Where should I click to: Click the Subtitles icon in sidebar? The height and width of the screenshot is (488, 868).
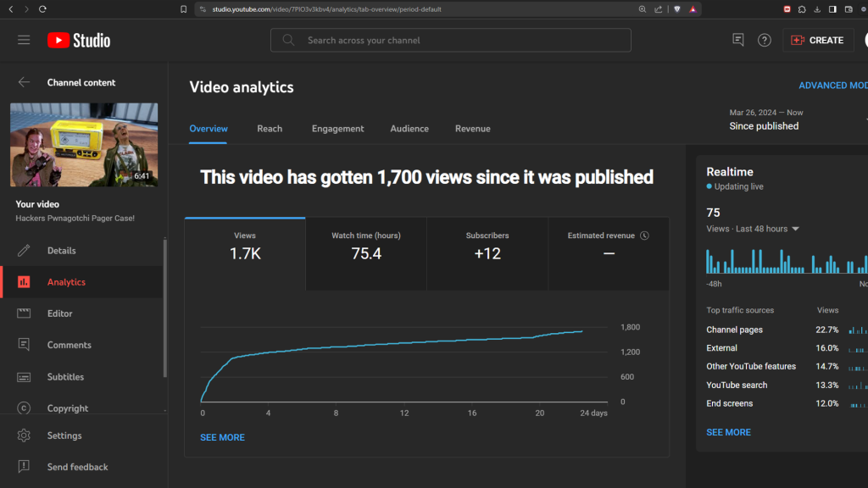coord(23,377)
